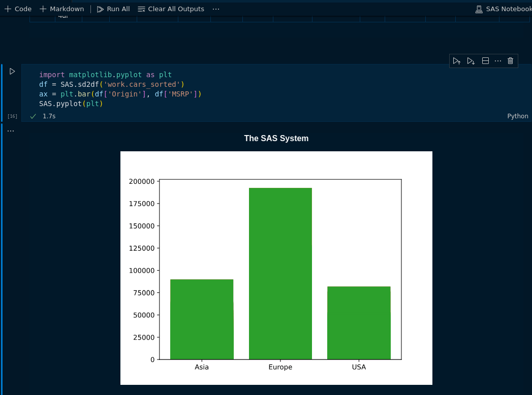
Task: Open the notebook toolbar overflow menu
Action: 215,9
